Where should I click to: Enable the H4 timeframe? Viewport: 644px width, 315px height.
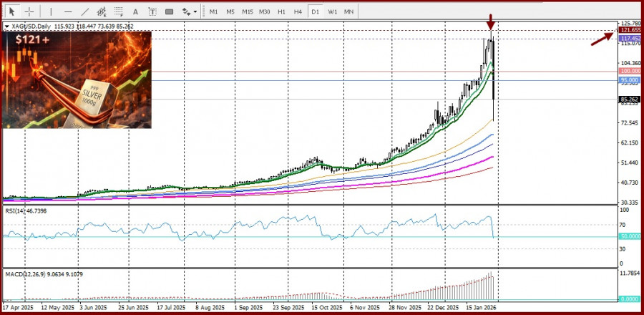[x=298, y=12]
